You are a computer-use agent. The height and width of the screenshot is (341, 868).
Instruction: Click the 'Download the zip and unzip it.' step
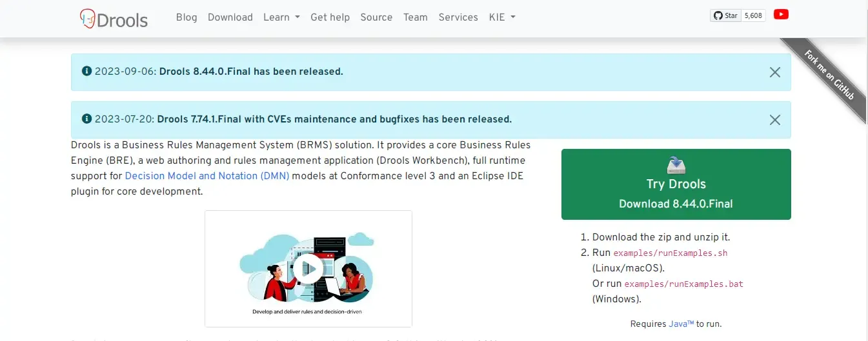point(661,237)
